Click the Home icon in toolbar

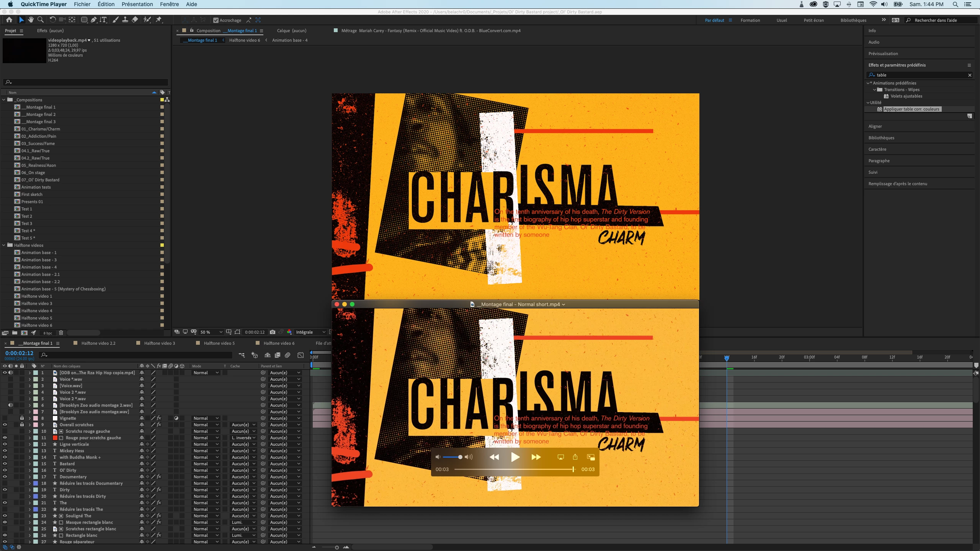[x=9, y=20]
